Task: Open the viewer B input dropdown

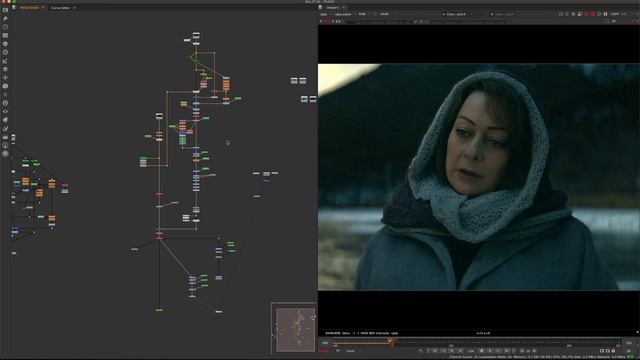Action: (504, 14)
